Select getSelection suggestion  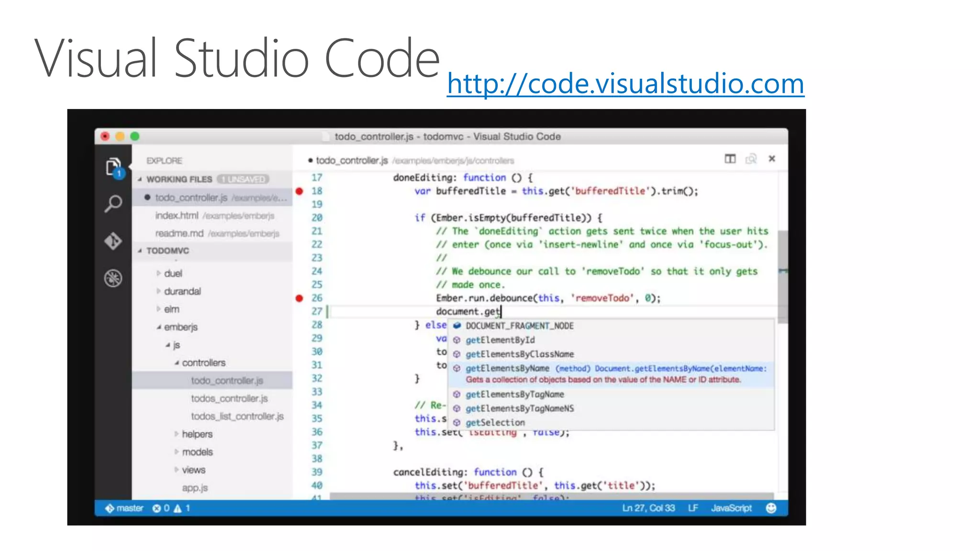[x=611, y=423]
